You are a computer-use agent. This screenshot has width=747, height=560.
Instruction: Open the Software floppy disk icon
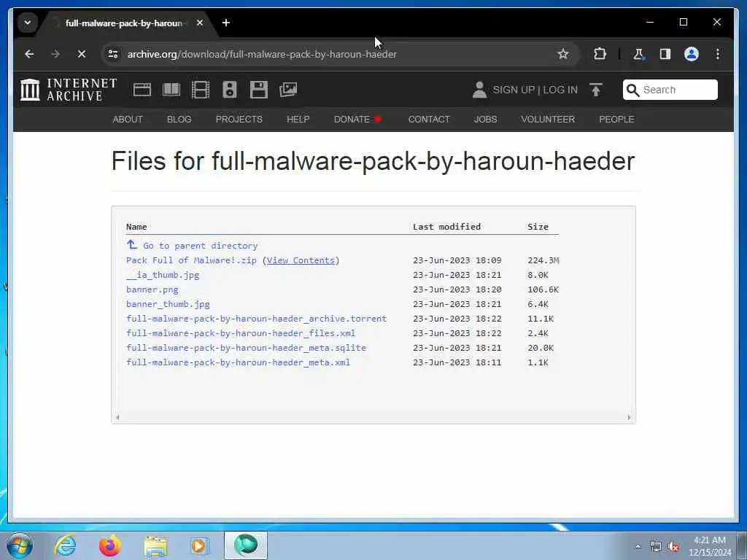[x=259, y=90]
